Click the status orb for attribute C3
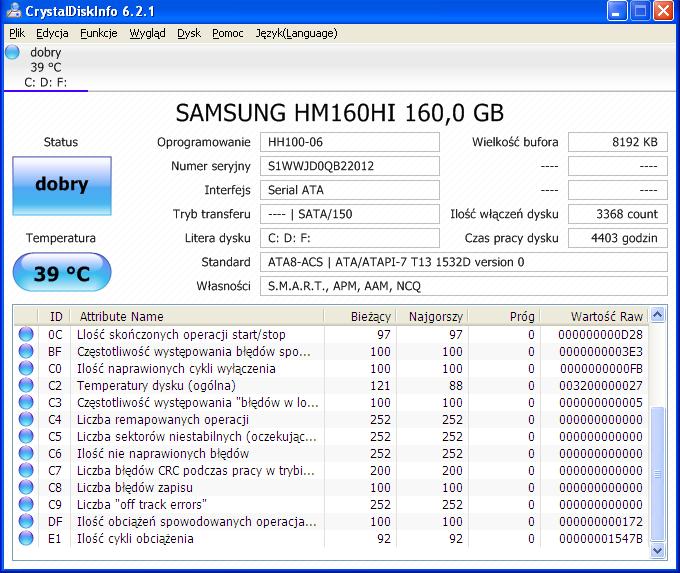Image resolution: width=680 pixels, height=573 pixels. tap(26, 403)
